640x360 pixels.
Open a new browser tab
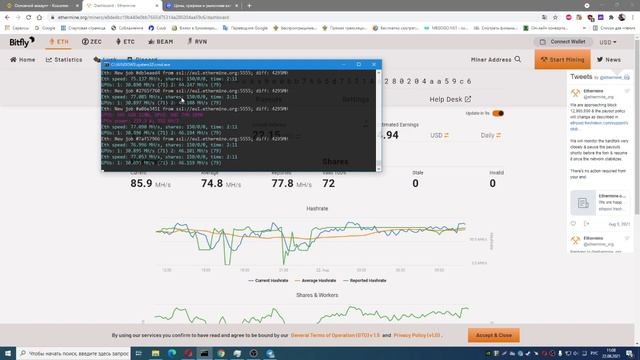pos(249,6)
